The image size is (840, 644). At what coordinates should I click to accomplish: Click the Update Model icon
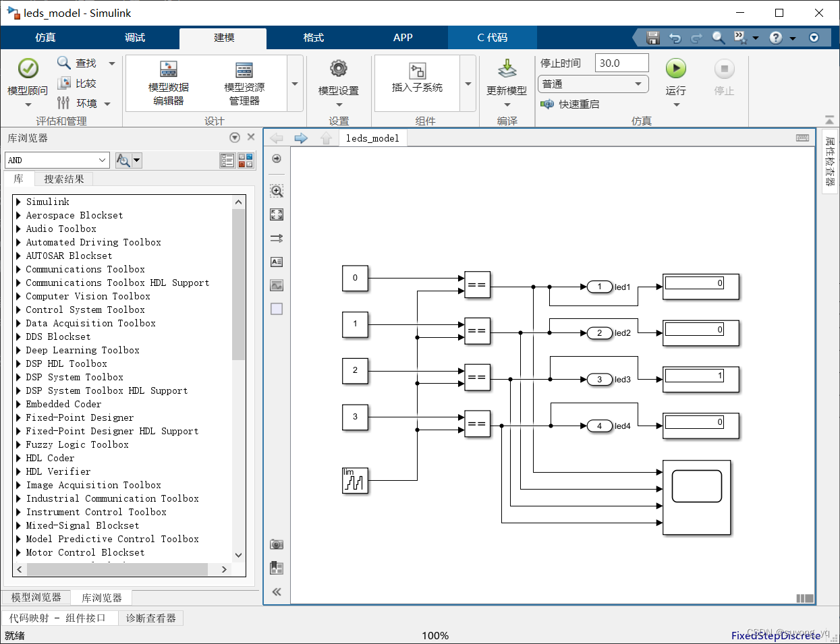point(507,69)
